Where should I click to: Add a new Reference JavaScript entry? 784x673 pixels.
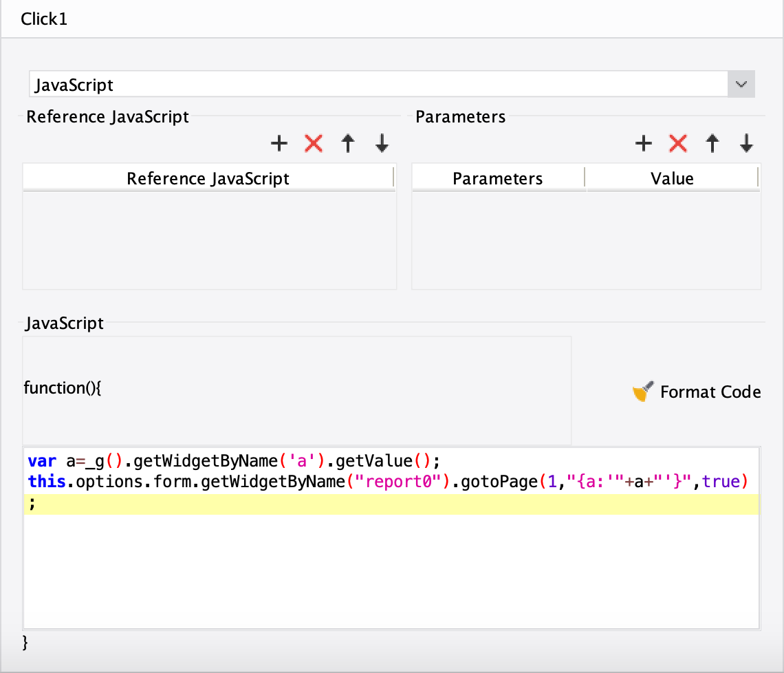tap(279, 144)
